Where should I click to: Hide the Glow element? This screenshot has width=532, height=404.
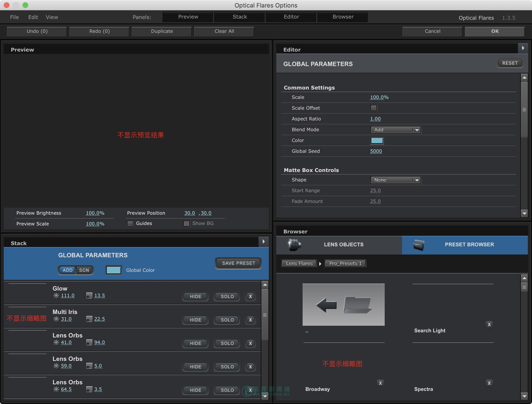(x=195, y=296)
